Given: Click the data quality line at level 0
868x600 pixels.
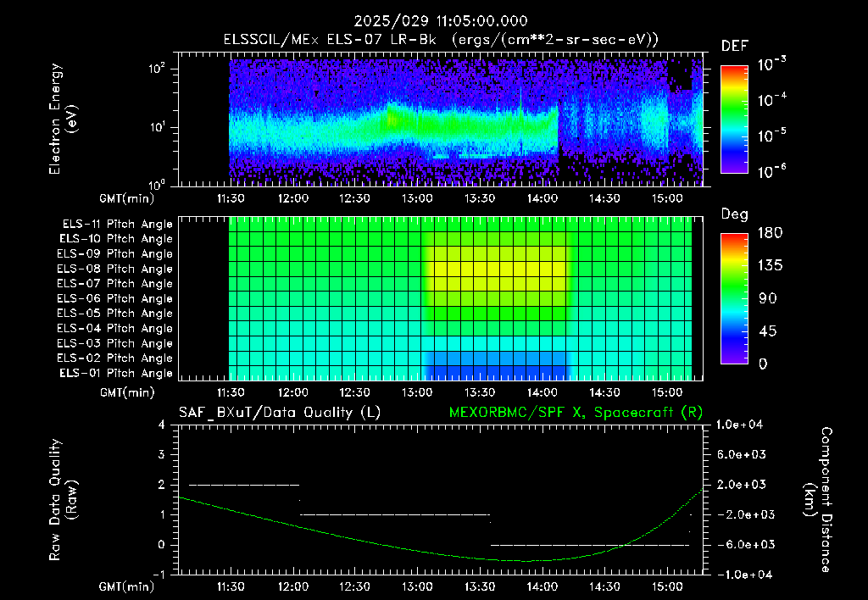Looking at the screenshot, I should click(590, 545).
